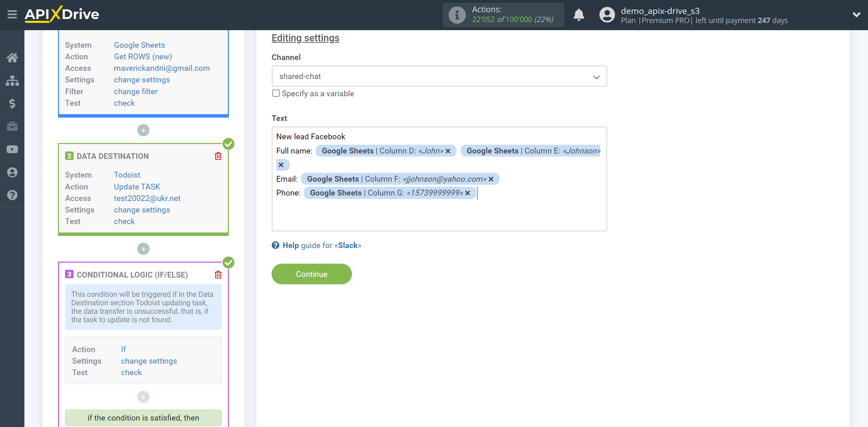Open the Channel shared-chat dropdown
This screenshot has width=868, height=427.
(439, 77)
